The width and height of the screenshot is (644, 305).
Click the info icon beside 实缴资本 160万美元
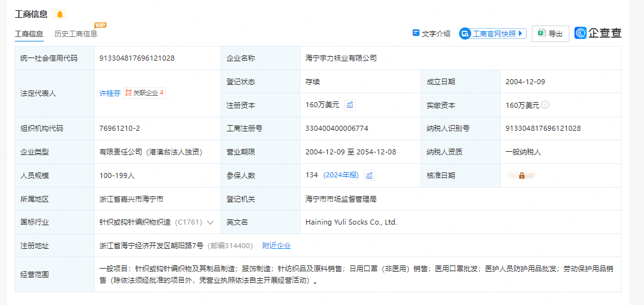click(546, 105)
